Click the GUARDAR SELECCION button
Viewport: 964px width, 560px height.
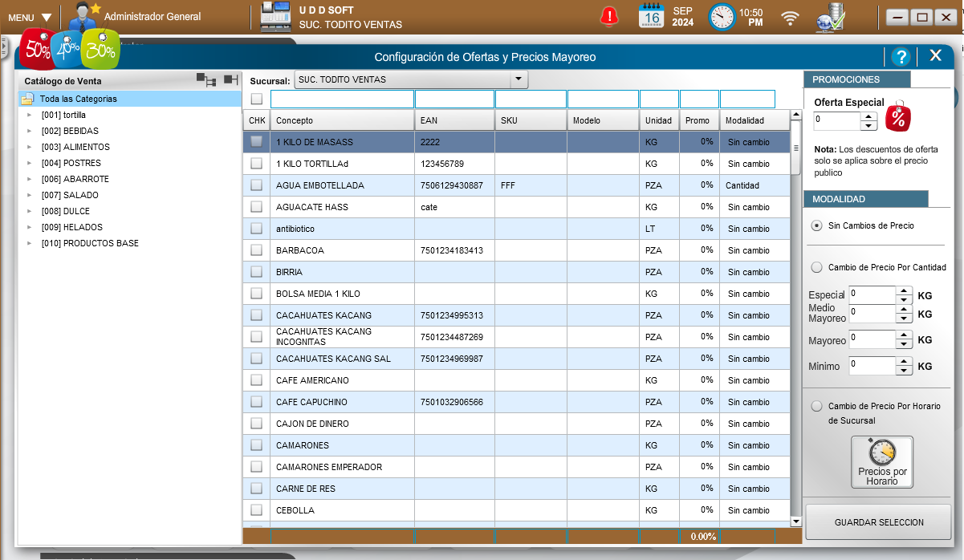coord(878,522)
